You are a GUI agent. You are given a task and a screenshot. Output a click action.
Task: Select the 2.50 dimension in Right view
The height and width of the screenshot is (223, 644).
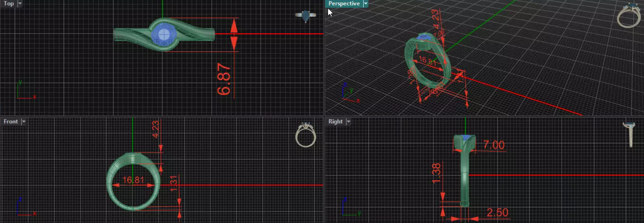pyautogui.click(x=497, y=213)
